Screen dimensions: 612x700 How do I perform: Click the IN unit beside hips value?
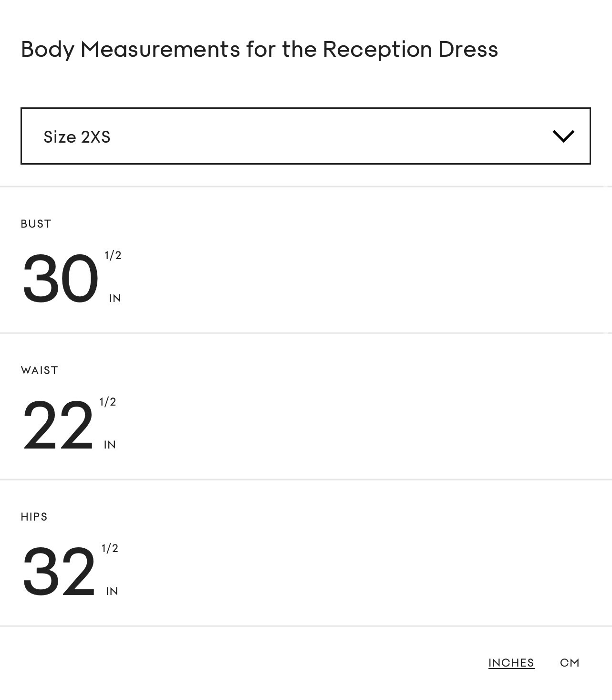(x=112, y=591)
